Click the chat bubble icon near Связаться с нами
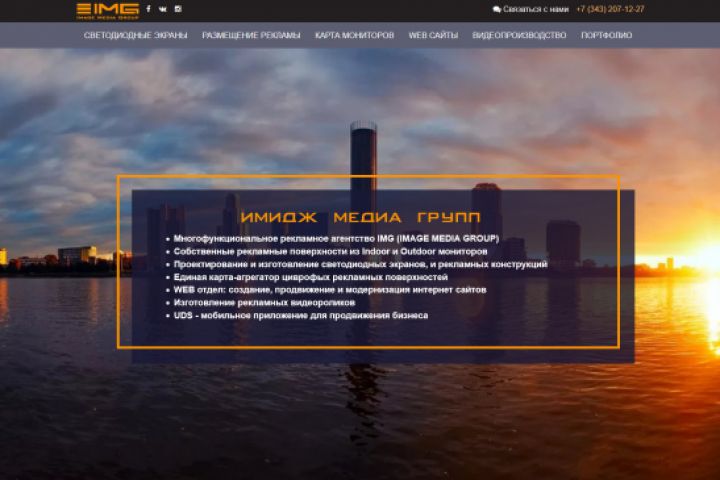The width and height of the screenshot is (720, 480). (496, 9)
